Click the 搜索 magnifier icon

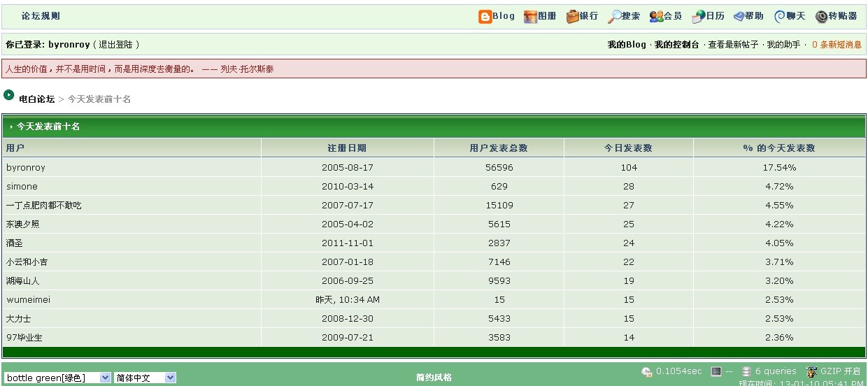tap(614, 17)
